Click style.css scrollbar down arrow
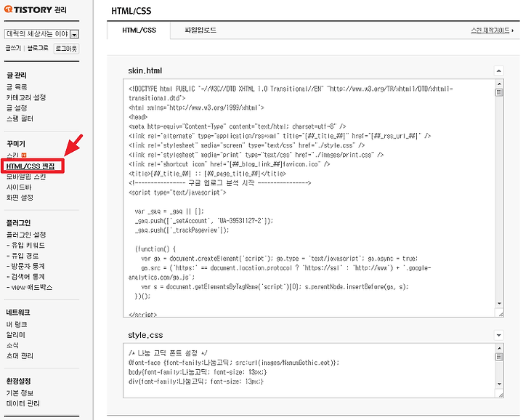Image resolution: width=523 pixels, height=420 pixels. click(499, 384)
